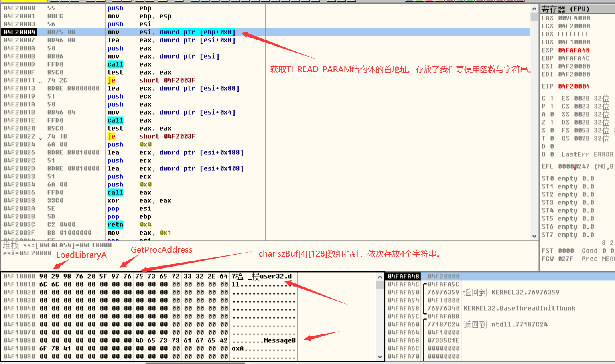Screen dimensions: 615x364
Task: Select dump row at address 04F10000
Action: (x=150, y=276)
